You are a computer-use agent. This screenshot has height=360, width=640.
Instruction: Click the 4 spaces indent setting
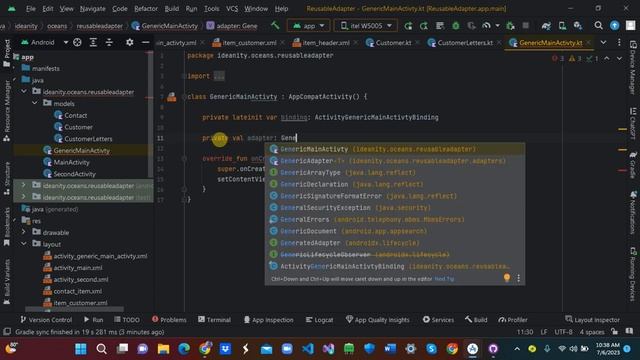tap(592, 332)
